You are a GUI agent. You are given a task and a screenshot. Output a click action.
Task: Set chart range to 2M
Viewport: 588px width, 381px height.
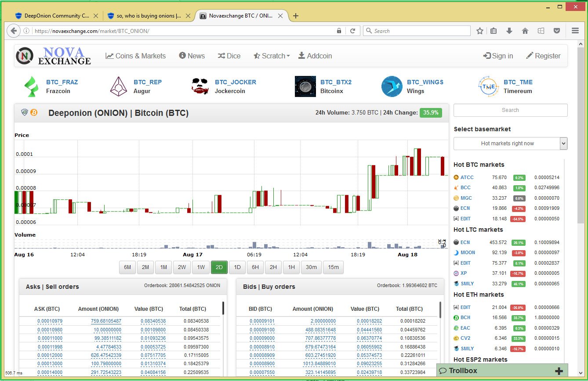click(x=145, y=267)
